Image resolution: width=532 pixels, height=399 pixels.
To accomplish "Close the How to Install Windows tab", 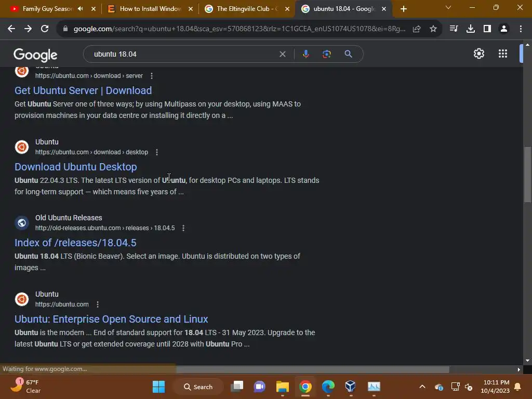I will (x=191, y=9).
